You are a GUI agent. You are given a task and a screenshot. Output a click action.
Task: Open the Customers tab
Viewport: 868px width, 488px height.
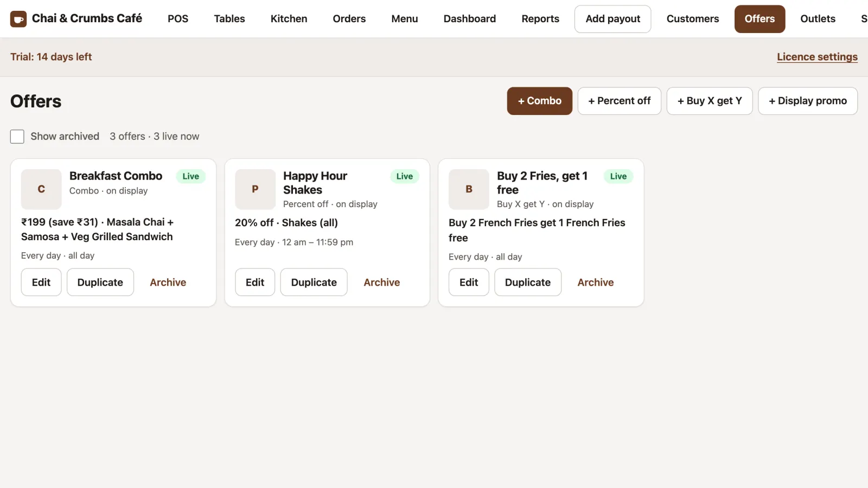(693, 19)
